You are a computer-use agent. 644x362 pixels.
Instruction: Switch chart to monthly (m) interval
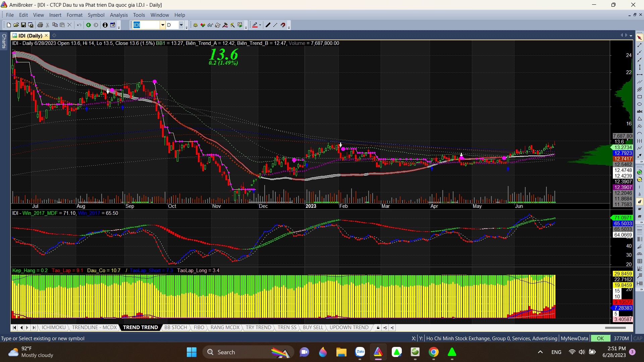pos(640,216)
